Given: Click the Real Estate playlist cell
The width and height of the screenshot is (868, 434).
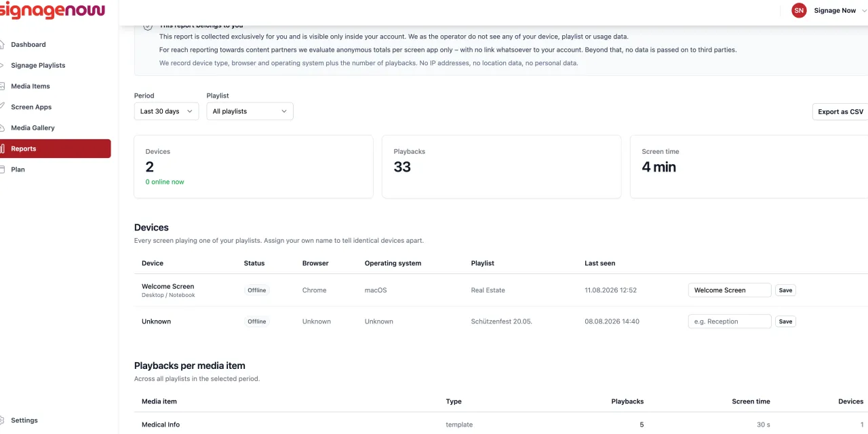Looking at the screenshot, I should (x=488, y=290).
